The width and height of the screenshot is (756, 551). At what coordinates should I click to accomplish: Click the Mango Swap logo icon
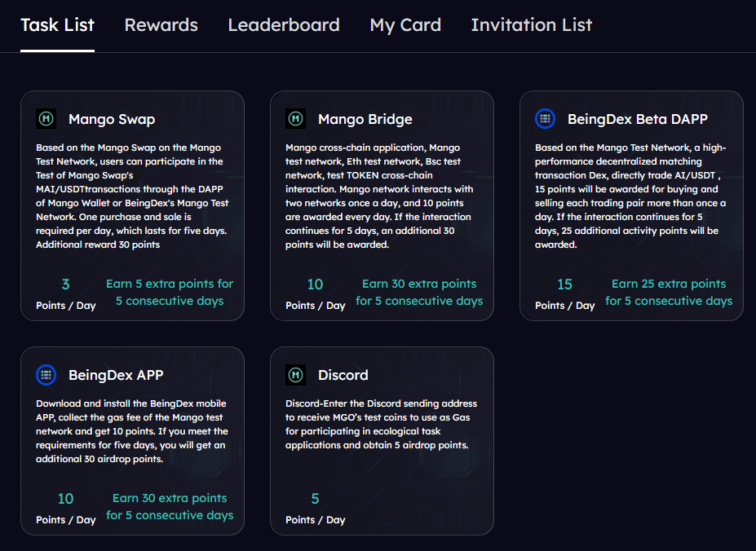[46, 118]
